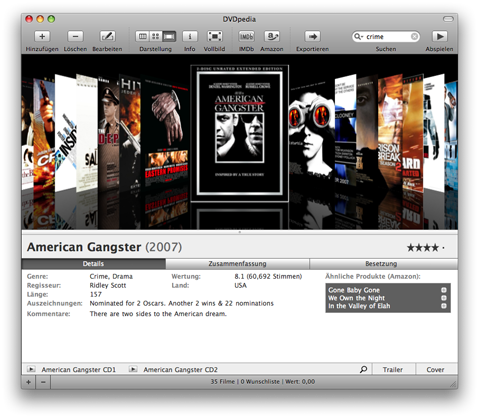The width and height of the screenshot is (479, 418).
Task: Switch to cover flow view in Darstellung
Action: (169, 36)
